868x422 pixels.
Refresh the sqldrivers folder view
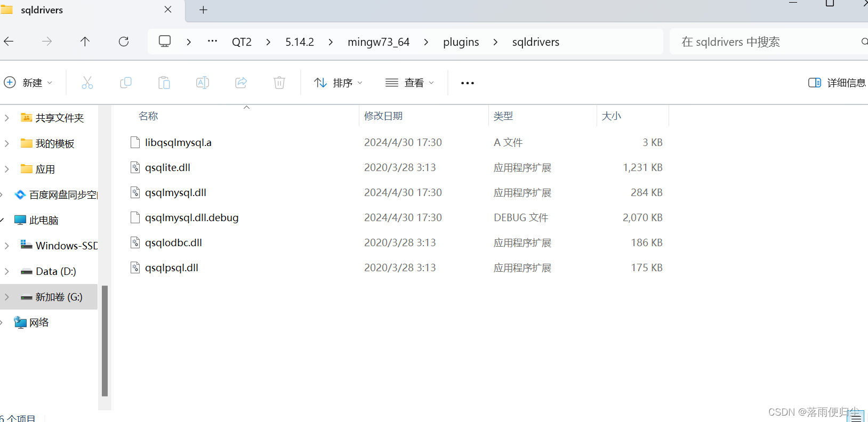[124, 42]
